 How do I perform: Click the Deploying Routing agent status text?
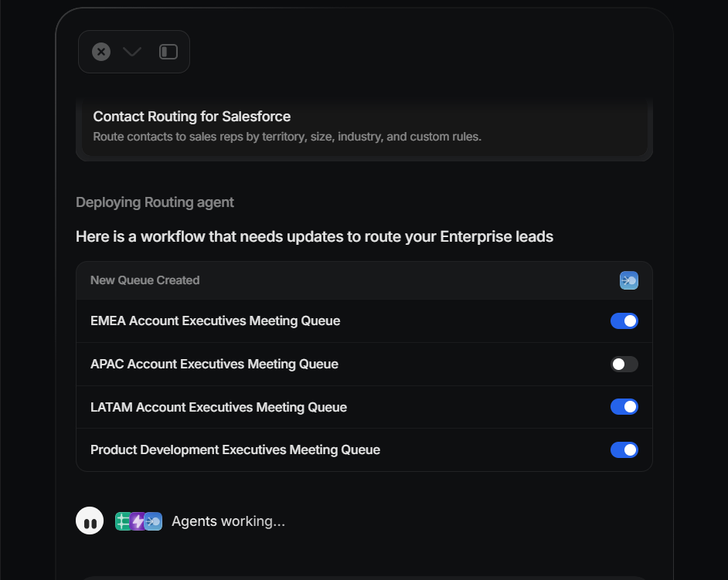(x=155, y=202)
